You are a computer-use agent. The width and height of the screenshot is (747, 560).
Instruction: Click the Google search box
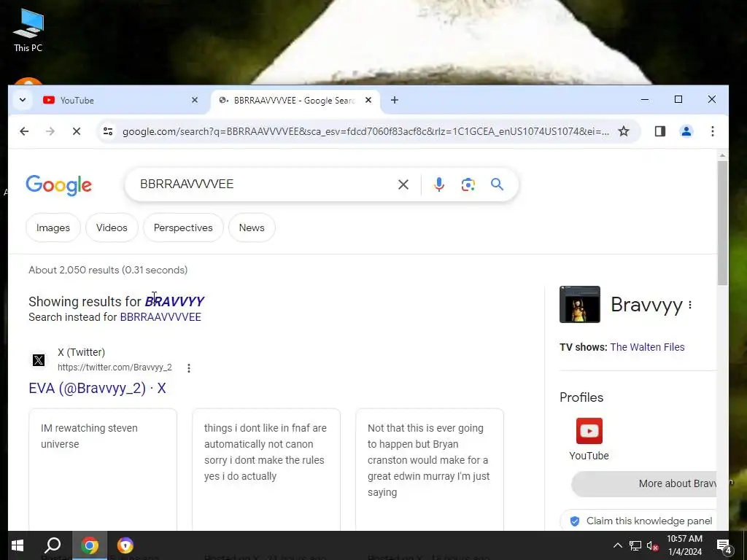point(265,184)
